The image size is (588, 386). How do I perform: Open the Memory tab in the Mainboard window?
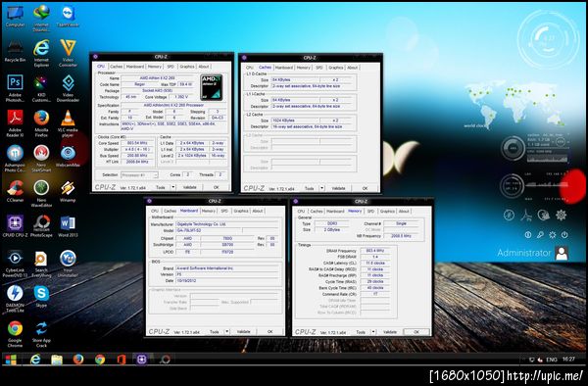(209, 211)
